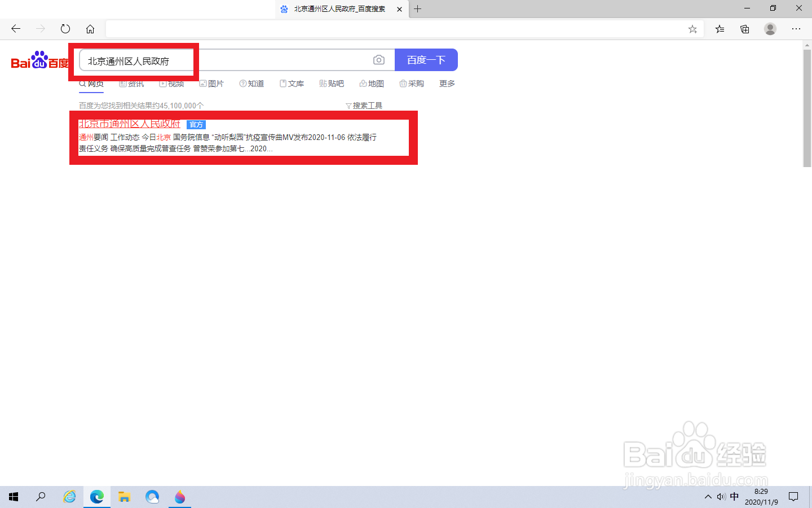Click the 官方 badge next to result
Image resolution: width=812 pixels, height=508 pixels.
(x=196, y=125)
